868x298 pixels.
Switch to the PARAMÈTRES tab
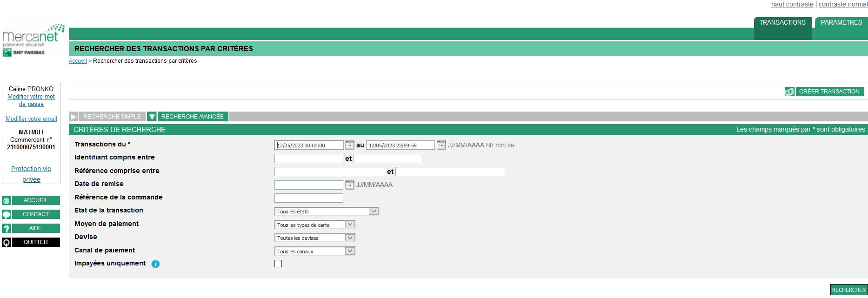click(841, 23)
